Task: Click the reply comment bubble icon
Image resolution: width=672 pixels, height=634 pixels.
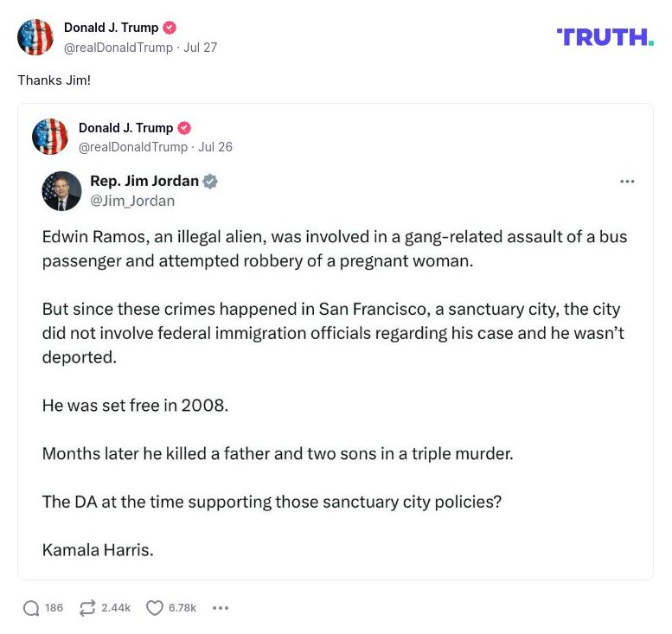Action: (31, 608)
